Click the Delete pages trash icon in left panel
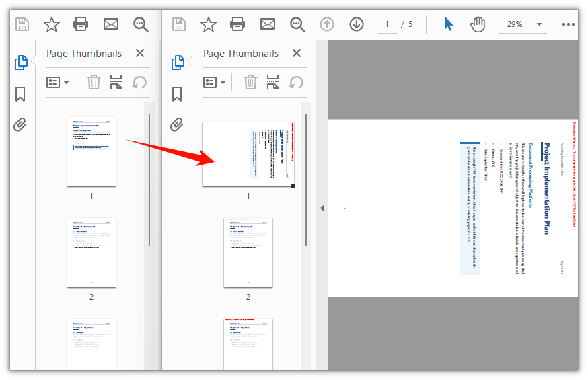This screenshot has width=588, height=380. tap(94, 83)
